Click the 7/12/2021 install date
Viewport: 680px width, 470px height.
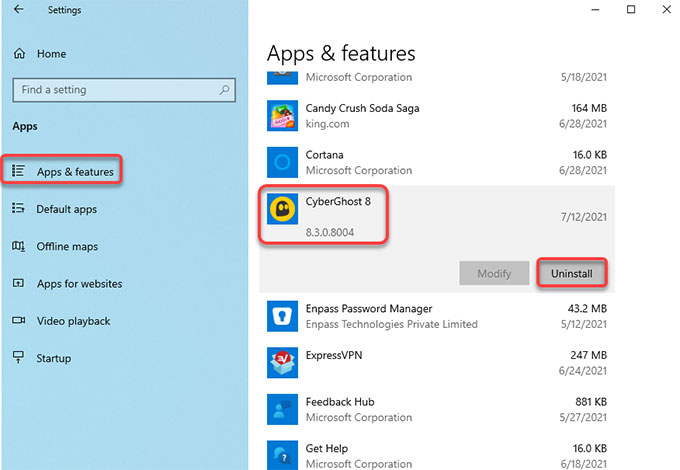coord(584,217)
